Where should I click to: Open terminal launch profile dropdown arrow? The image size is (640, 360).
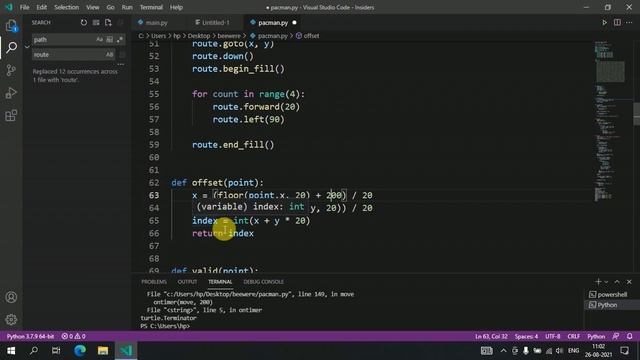tap(606, 282)
